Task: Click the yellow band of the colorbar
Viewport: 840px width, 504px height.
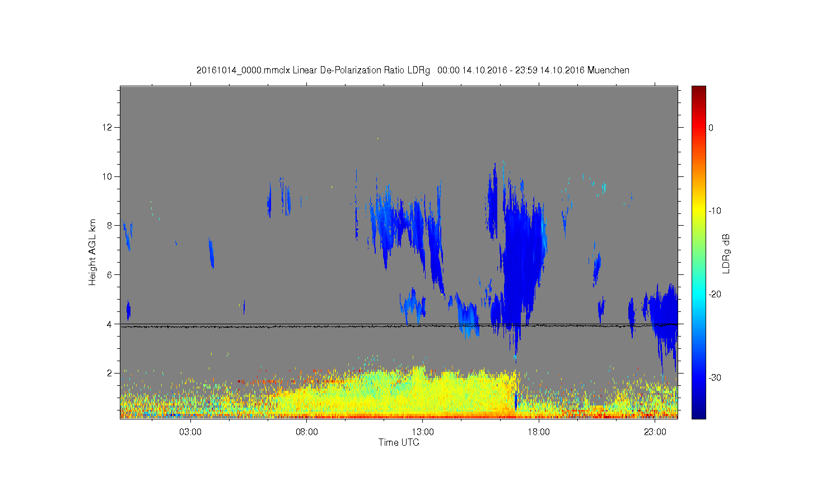Action: click(698, 211)
